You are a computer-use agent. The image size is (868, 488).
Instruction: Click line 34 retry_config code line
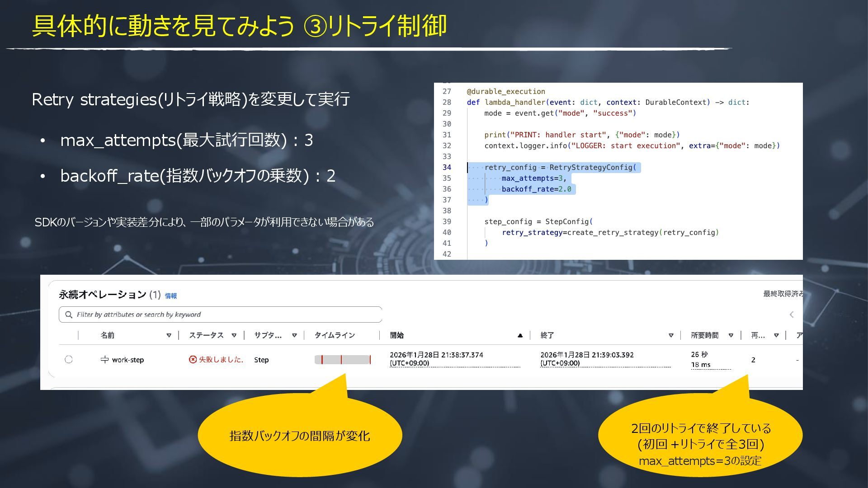(x=560, y=168)
